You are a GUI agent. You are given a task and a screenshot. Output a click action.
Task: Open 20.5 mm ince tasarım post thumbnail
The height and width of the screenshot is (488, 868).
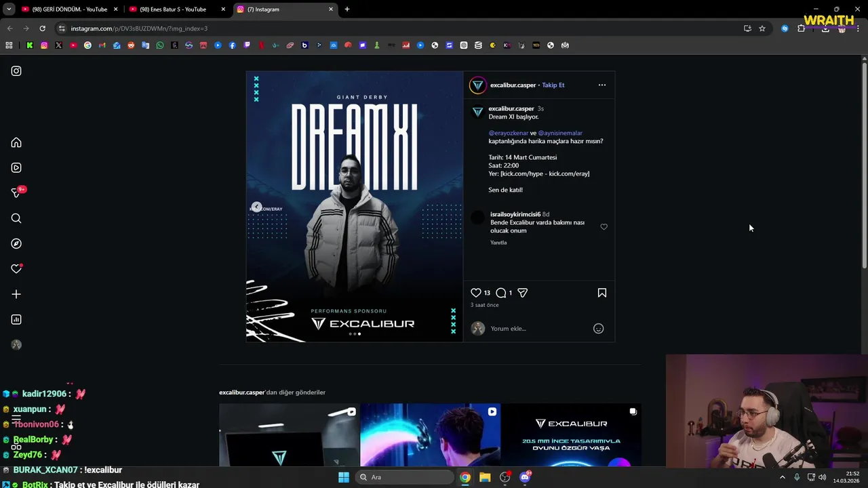(572, 435)
